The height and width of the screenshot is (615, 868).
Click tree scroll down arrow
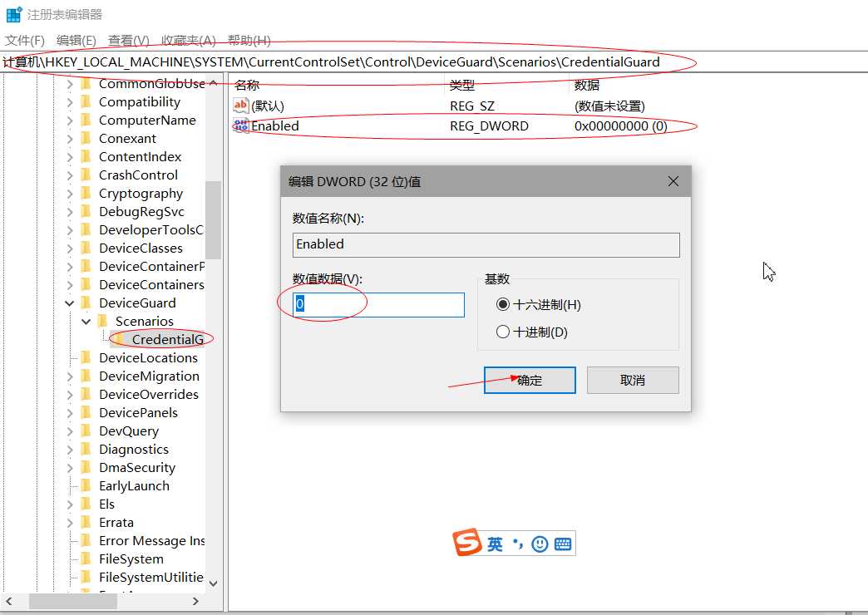pos(213,583)
